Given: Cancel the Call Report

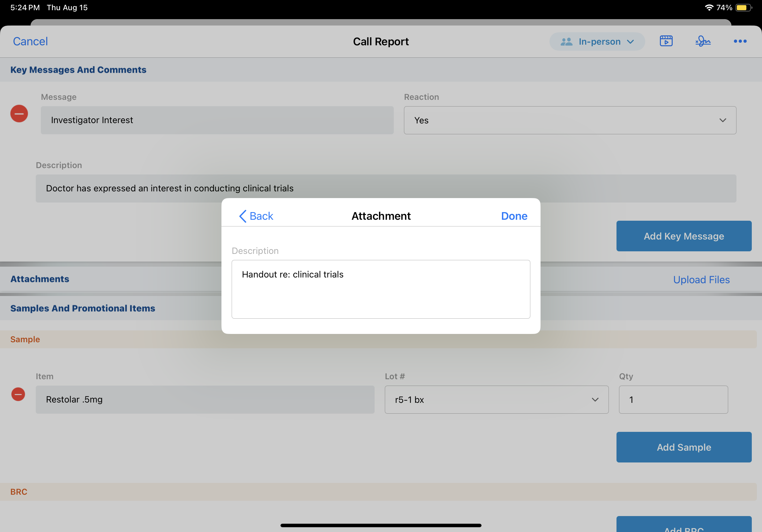Looking at the screenshot, I should tap(30, 41).
